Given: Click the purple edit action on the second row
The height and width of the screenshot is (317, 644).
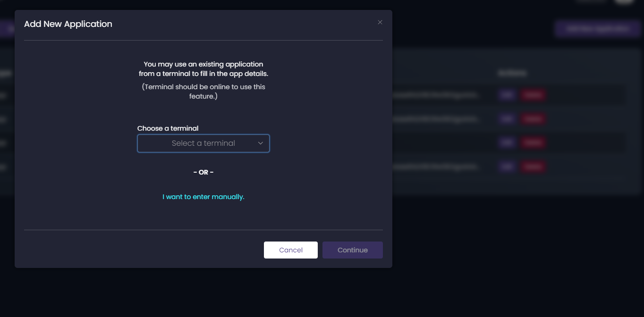Looking at the screenshot, I should [x=507, y=119].
